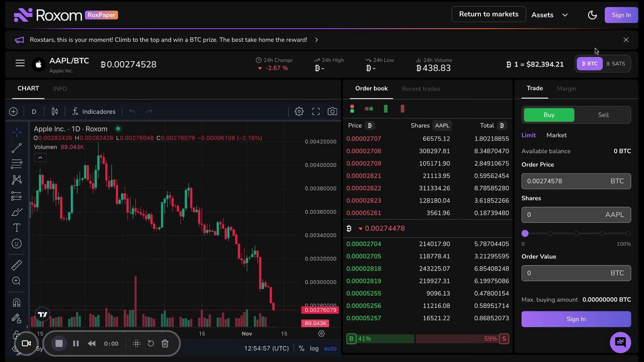This screenshot has width=644, height=362.
Task: Switch to the CHART tab
Action: pyautogui.click(x=28, y=88)
